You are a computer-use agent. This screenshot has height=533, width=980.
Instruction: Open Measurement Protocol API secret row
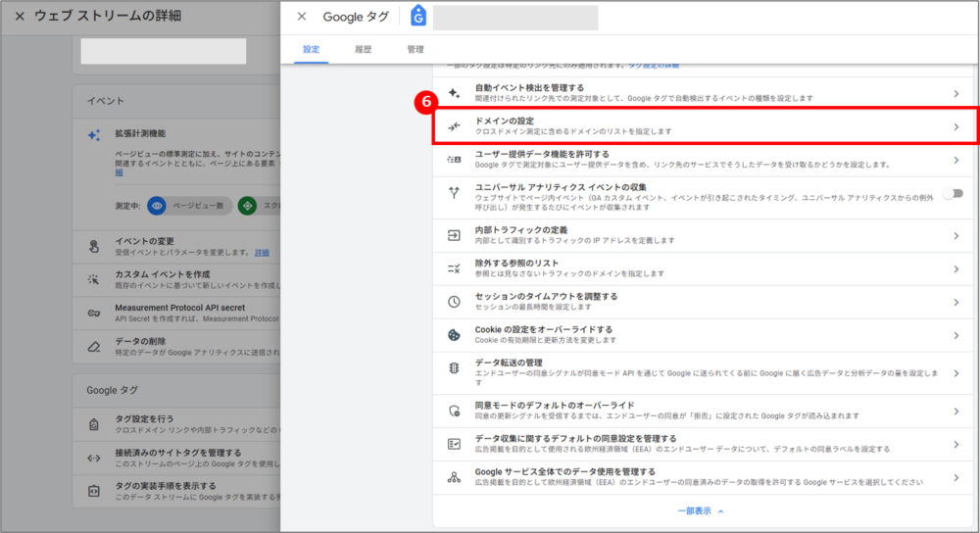176,314
